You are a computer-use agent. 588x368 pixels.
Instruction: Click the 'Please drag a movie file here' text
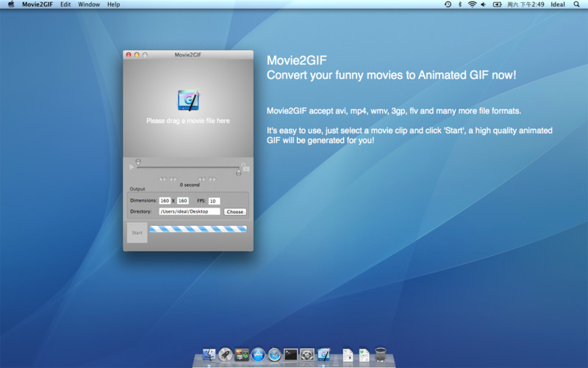(x=188, y=121)
